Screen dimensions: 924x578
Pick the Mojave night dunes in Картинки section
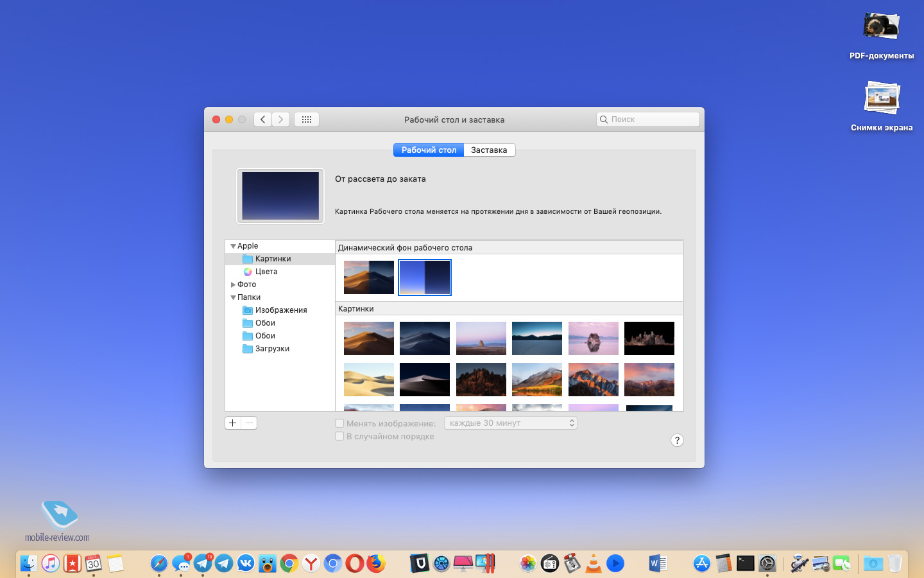click(x=425, y=338)
